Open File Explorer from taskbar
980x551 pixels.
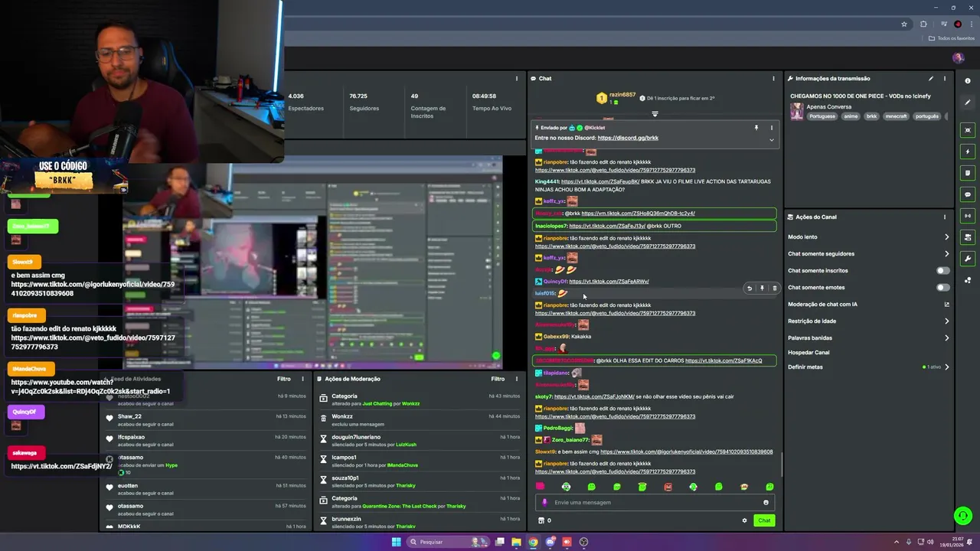click(517, 542)
